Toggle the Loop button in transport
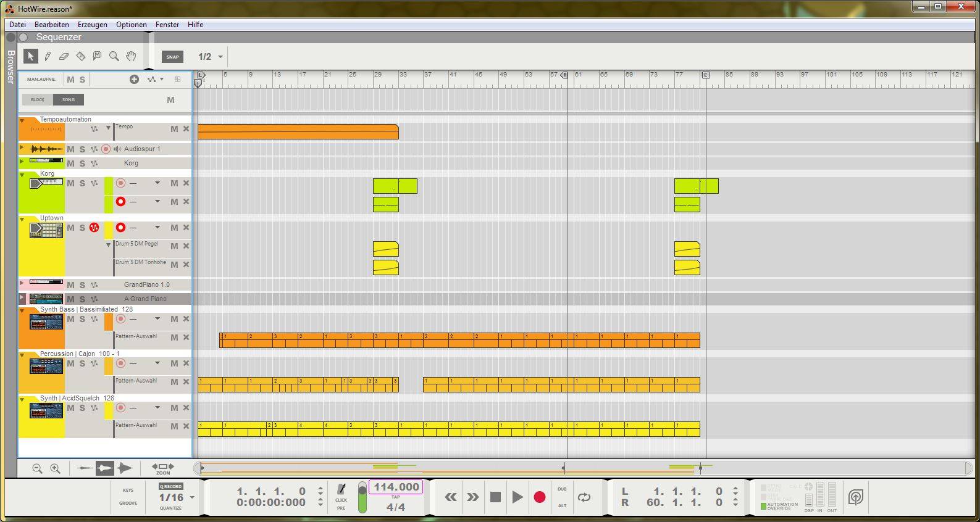980x522 pixels. coord(584,497)
